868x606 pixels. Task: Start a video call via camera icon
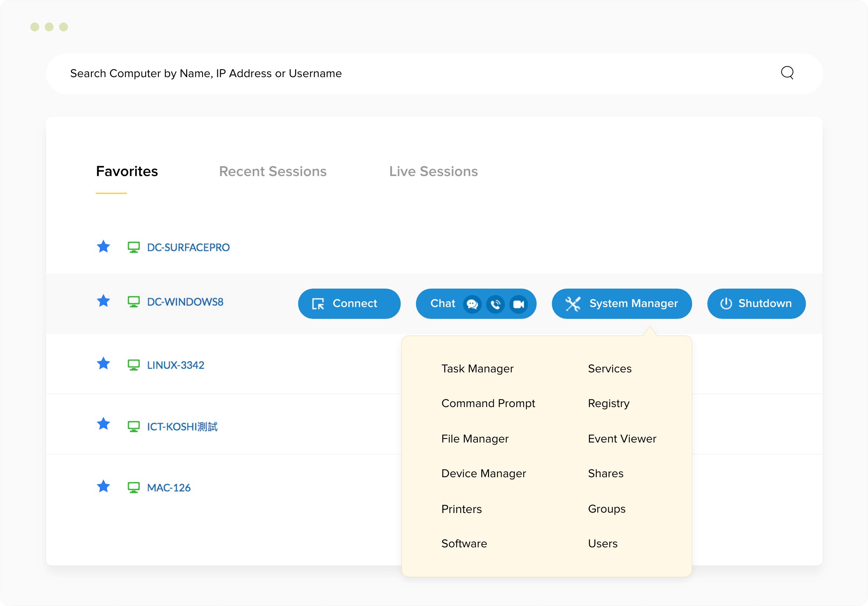click(519, 304)
